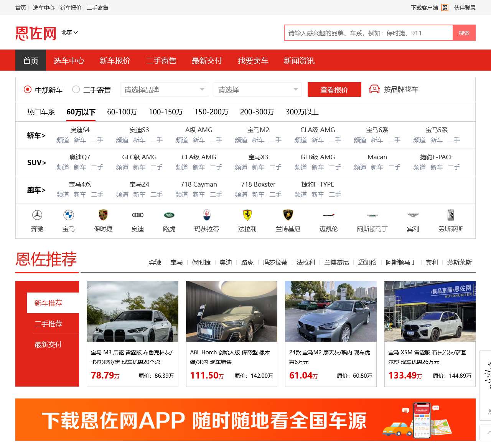Filter 恩佐推荐 by 劳斯莱斯
491x448 pixels.
point(459,262)
